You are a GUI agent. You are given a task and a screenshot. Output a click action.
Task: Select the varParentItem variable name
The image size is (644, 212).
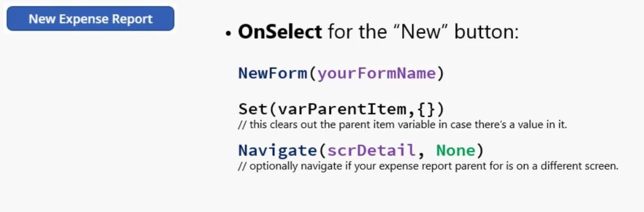[x=342, y=110]
